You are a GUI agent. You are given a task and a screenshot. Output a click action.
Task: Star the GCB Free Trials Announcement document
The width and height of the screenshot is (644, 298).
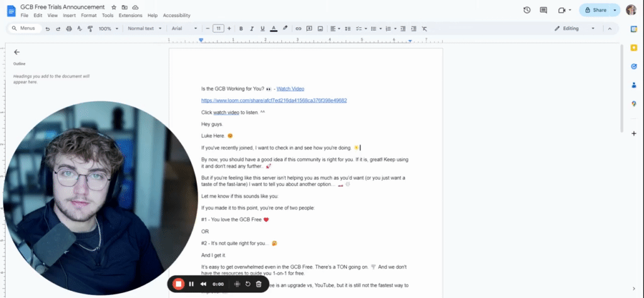click(114, 8)
